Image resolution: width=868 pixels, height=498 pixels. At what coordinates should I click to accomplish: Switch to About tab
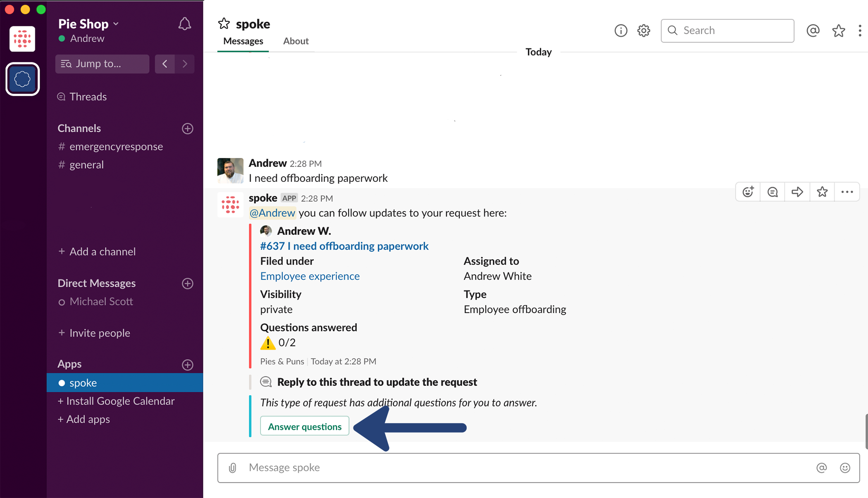coord(296,41)
